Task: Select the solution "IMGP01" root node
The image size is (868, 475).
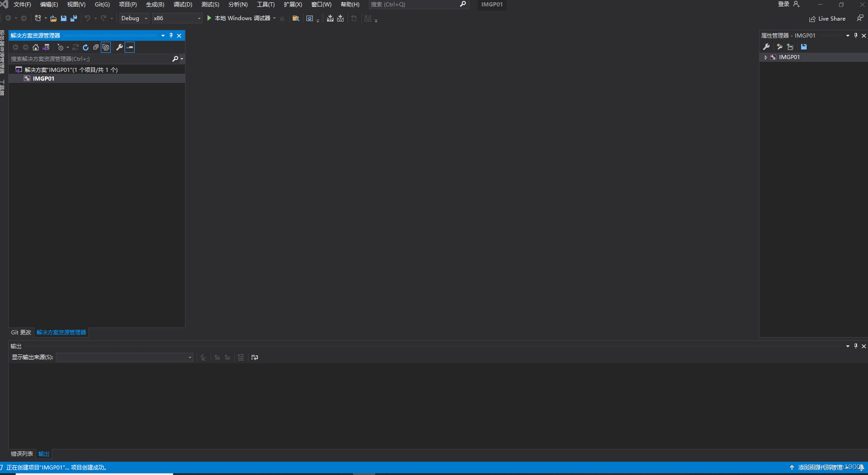Action: [x=71, y=70]
